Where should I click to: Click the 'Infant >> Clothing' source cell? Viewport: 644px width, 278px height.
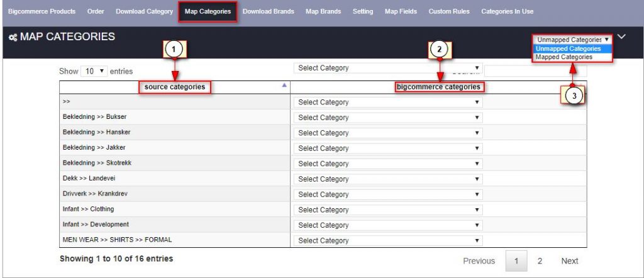pos(175,209)
